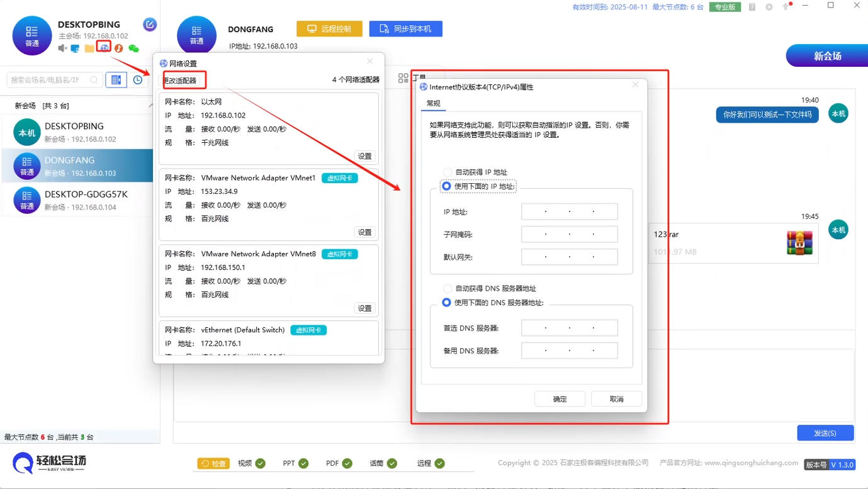Select 自动获得 IP 地址 radio button

coord(448,172)
